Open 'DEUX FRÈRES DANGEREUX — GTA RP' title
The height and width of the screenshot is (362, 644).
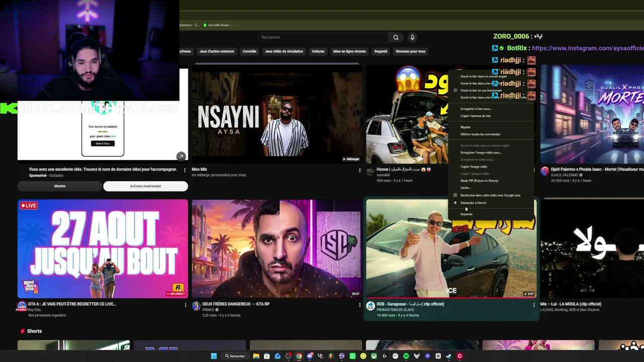[236, 304]
